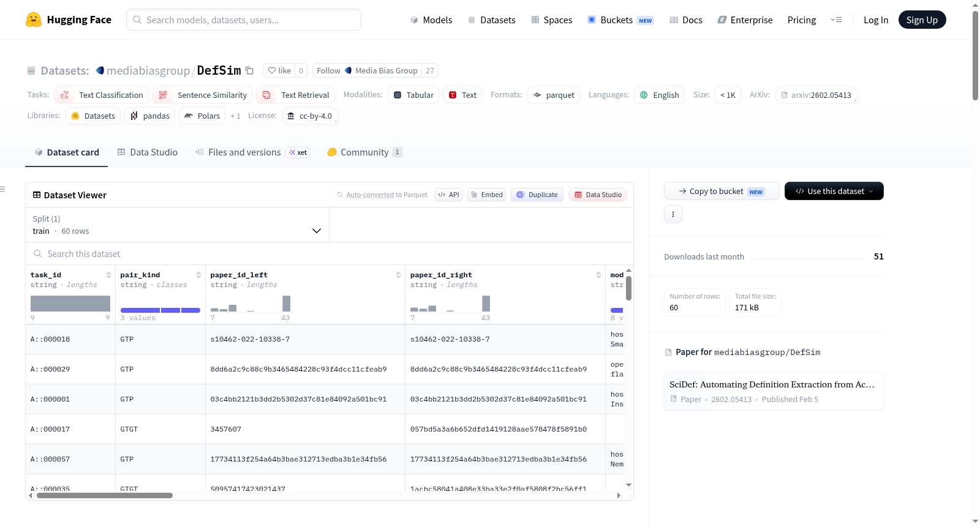980x527 pixels.
Task: Click the task_id length histogram bar
Action: click(70, 304)
